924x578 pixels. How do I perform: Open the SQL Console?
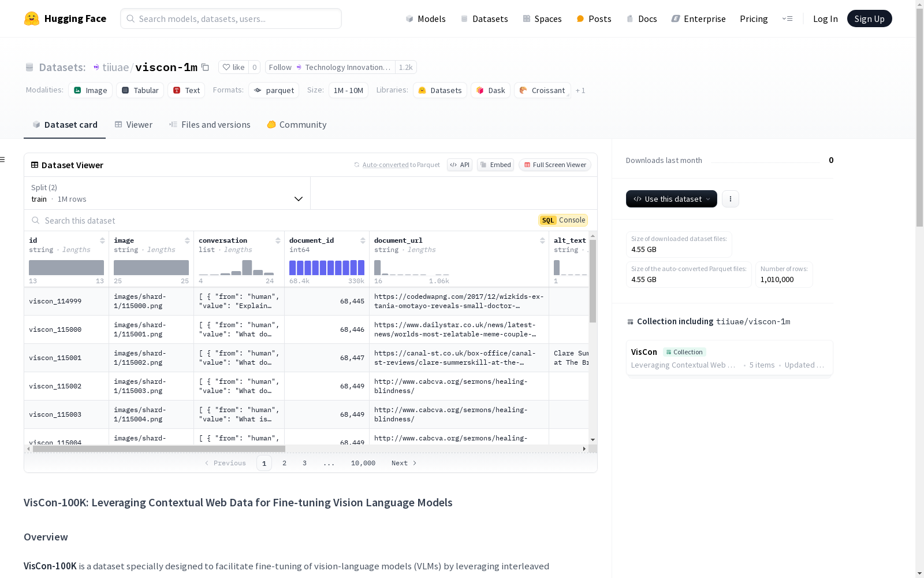click(563, 220)
